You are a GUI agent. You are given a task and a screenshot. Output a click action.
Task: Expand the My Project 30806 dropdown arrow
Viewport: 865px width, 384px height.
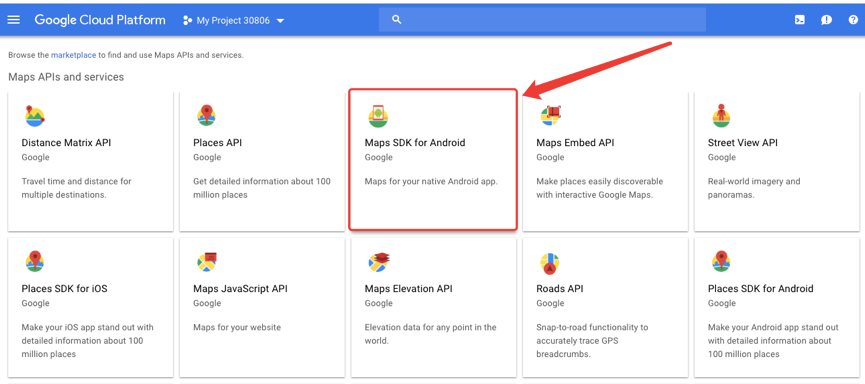280,21
